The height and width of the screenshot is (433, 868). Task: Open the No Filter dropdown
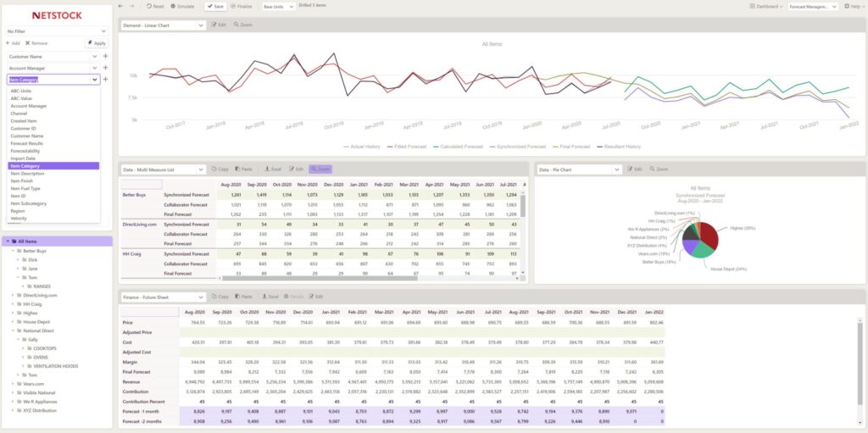click(x=55, y=31)
